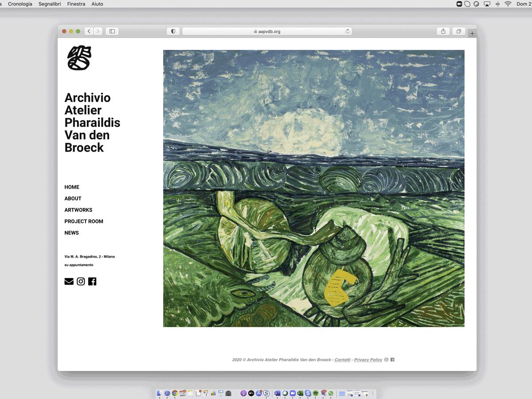Open the Finestra menu
Screen dimensions: 532x399
coord(76,4)
